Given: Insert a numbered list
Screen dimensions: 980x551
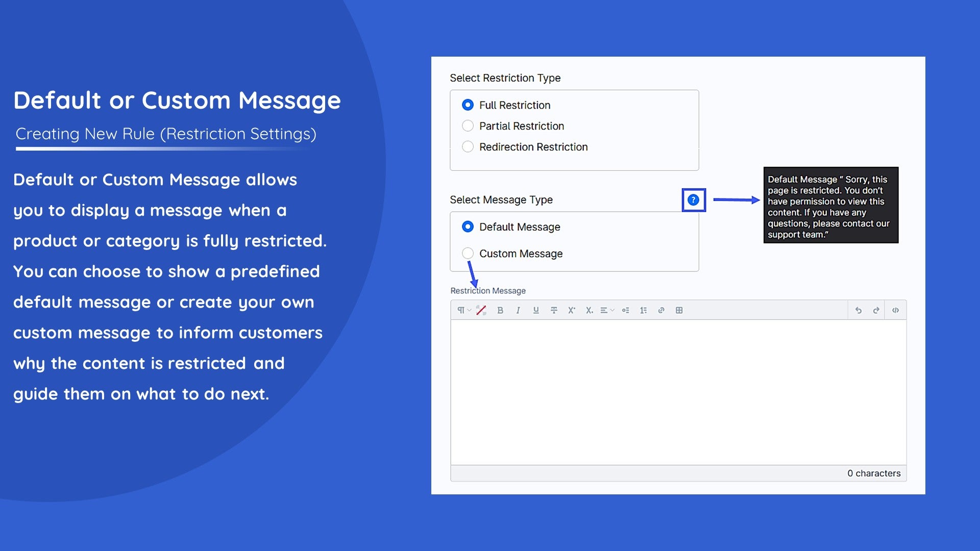Looking at the screenshot, I should coord(643,310).
